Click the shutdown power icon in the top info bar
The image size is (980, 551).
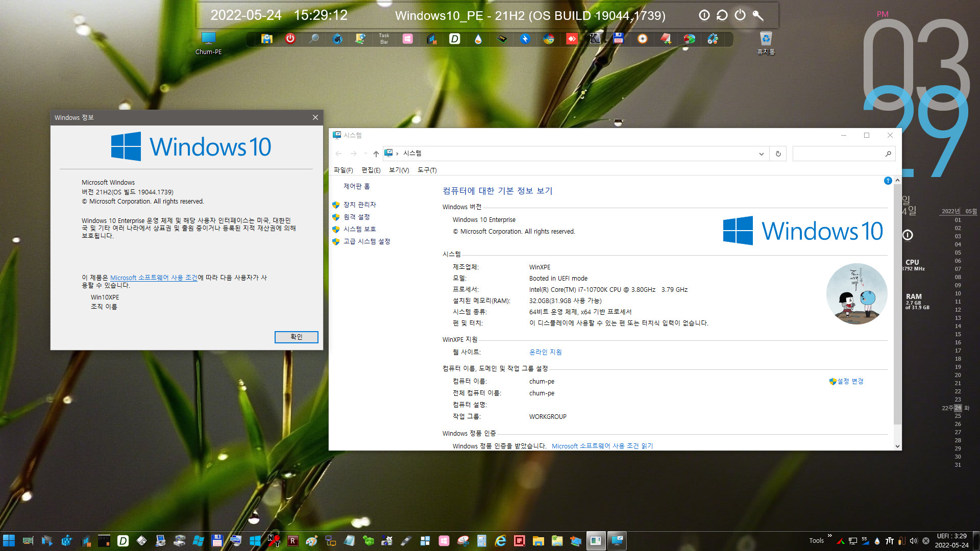740,15
